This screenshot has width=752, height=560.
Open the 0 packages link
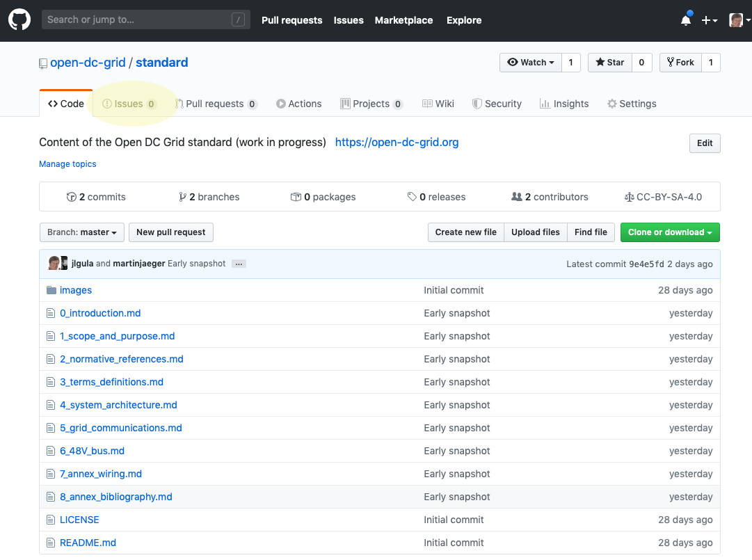pyautogui.click(x=323, y=197)
